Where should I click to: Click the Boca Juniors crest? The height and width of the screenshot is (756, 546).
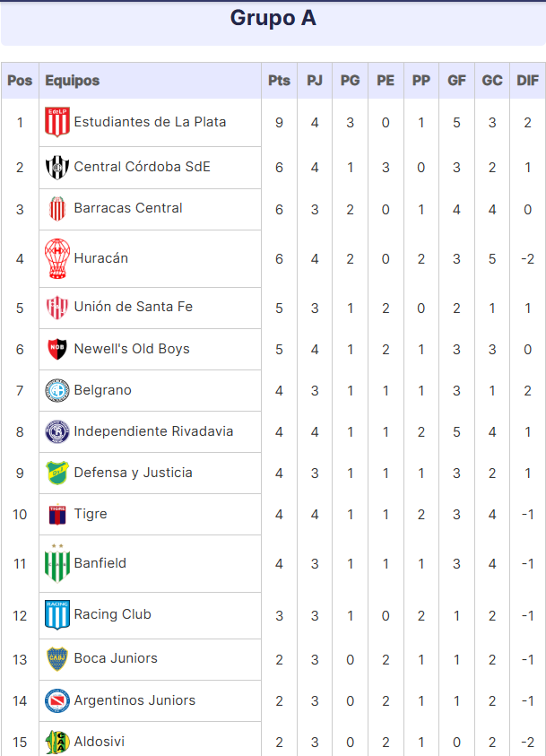pos(57,659)
